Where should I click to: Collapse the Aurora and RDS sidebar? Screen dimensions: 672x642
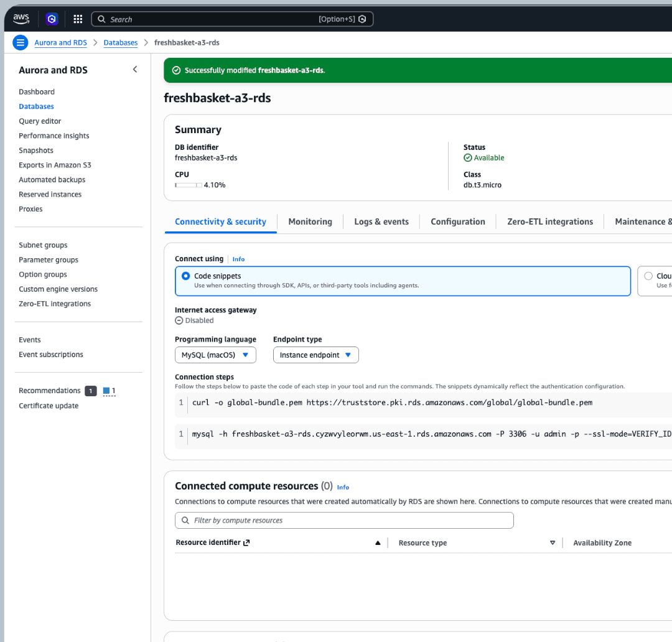pyautogui.click(x=135, y=70)
